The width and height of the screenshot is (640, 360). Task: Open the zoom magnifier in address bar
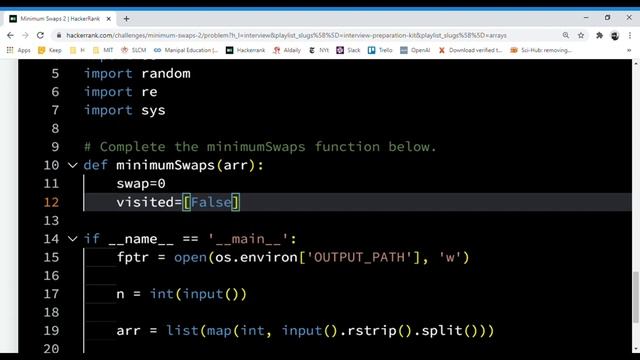(x=566, y=36)
